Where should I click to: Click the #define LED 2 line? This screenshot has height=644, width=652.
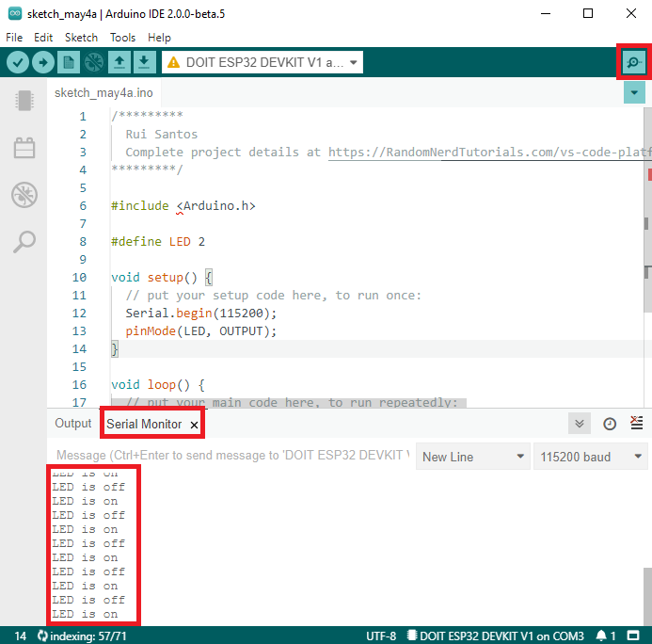click(158, 242)
